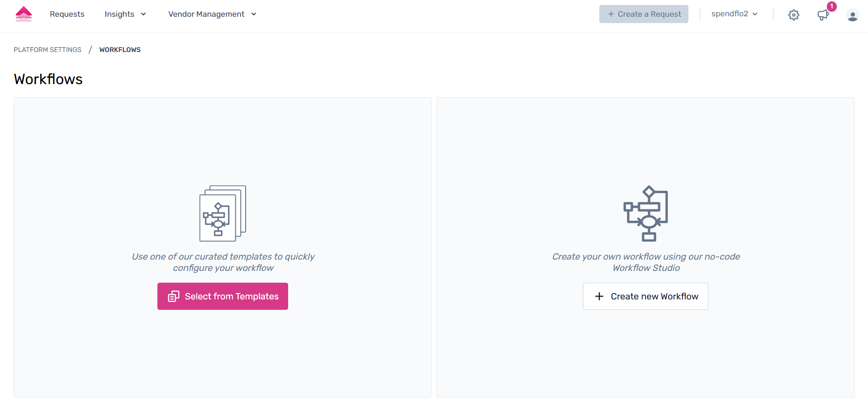Viewport: 868px width, 403px height.
Task: Click the curated templates description text
Action: click(x=223, y=262)
